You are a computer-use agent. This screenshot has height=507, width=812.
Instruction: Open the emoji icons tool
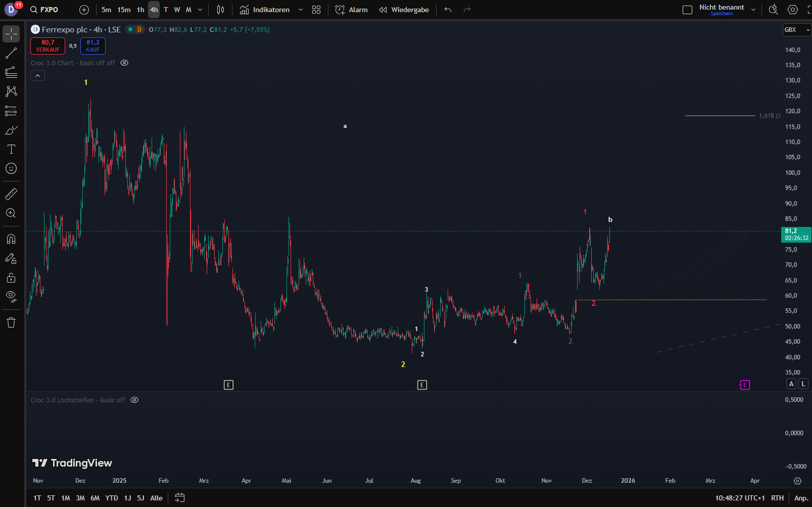[11, 168]
